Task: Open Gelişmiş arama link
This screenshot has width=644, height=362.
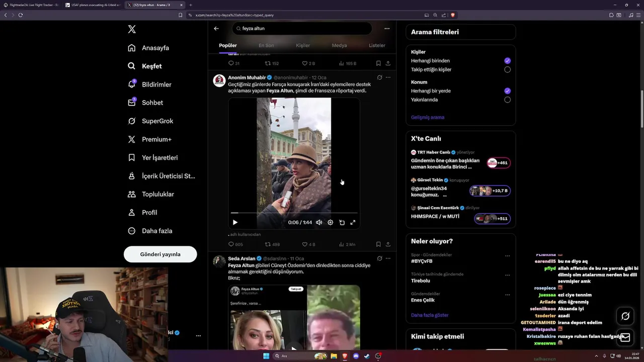Action: tap(428, 117)
